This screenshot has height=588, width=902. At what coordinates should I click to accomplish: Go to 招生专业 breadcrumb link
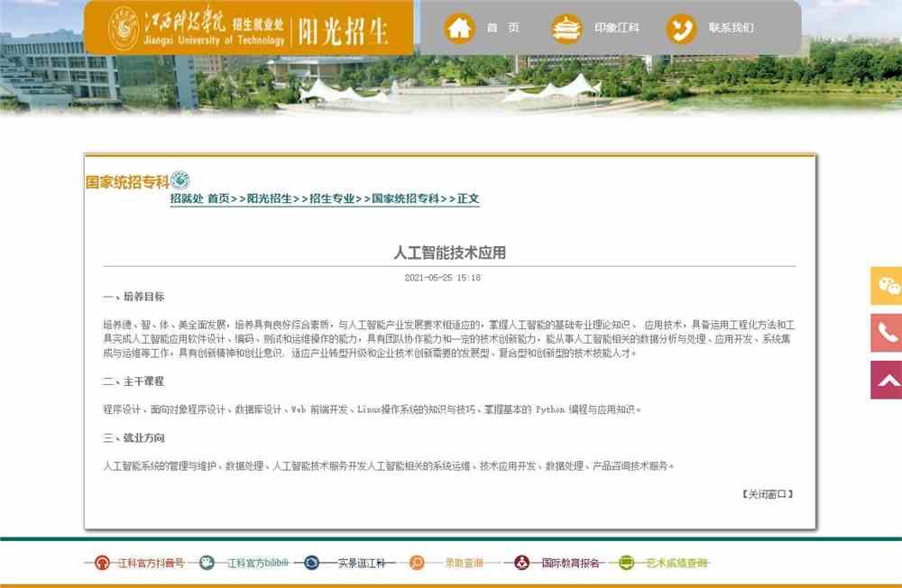click(x=332, y=198)
